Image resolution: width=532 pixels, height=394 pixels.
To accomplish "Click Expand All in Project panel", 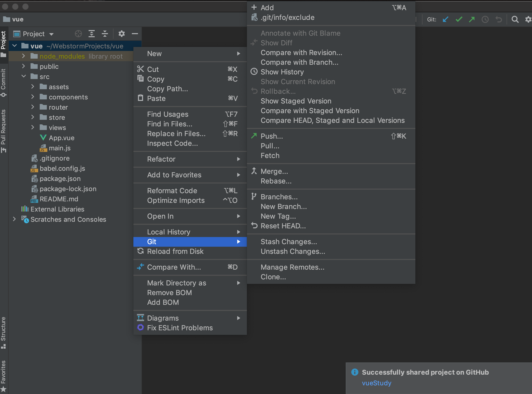I will (92, 34).
